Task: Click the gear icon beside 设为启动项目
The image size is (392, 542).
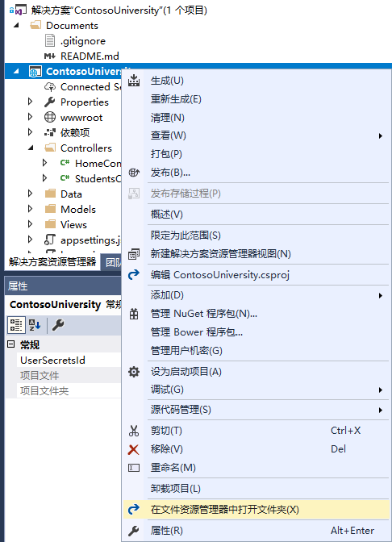Action: pyautogui.click(x=134, y=372)
